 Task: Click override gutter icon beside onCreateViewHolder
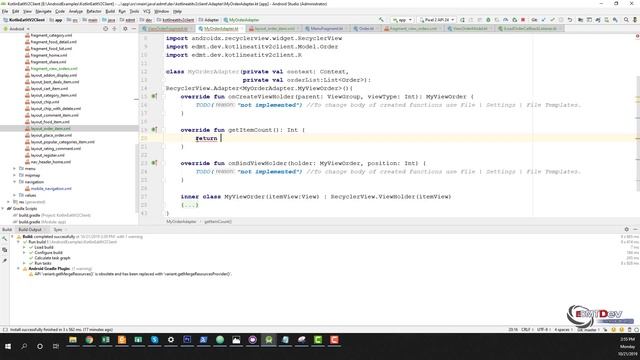coord(154,96)
